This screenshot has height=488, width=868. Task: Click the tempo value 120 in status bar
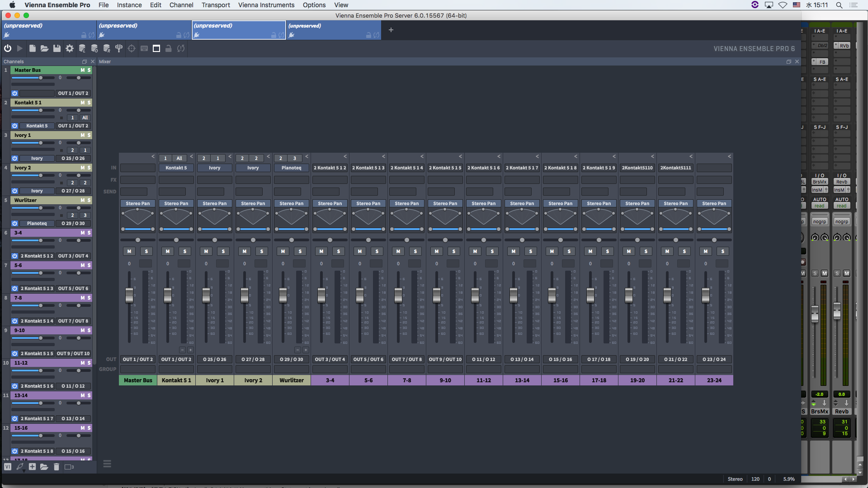click(755, 479)
